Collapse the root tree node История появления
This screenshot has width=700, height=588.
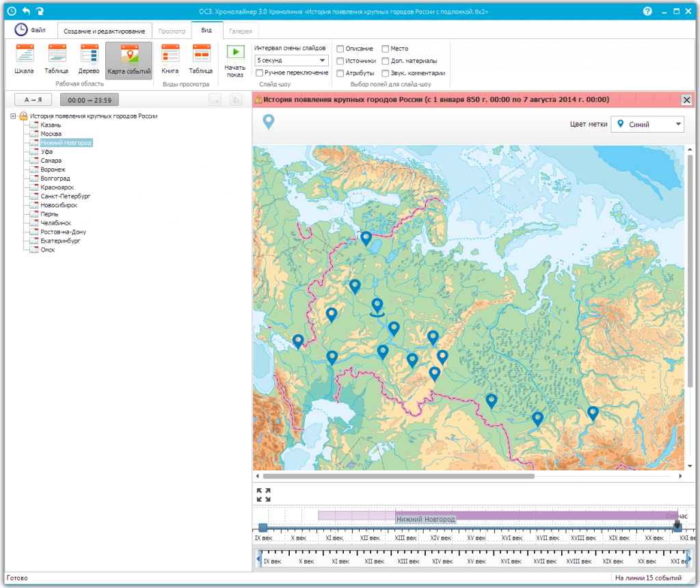(14, 116)
